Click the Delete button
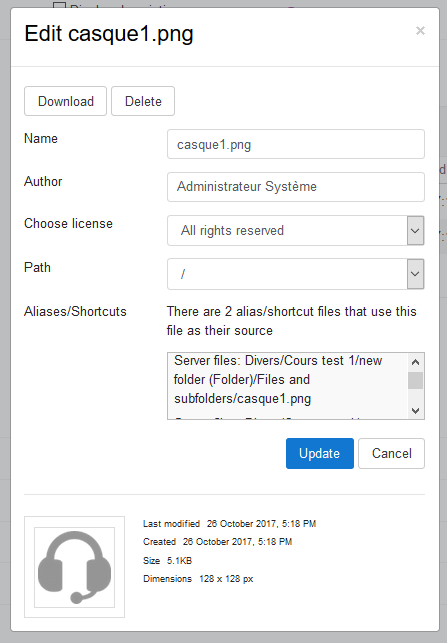 pos(143,101)
